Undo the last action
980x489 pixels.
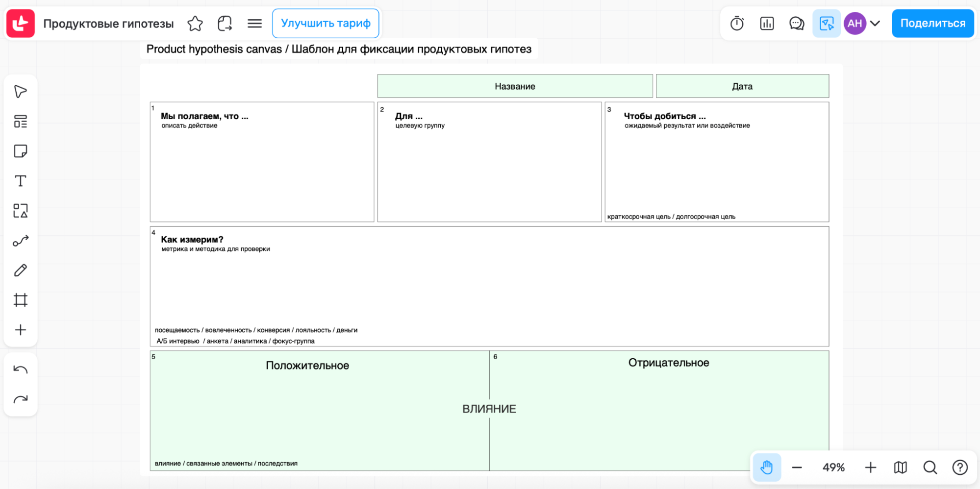tap(21, 370)
